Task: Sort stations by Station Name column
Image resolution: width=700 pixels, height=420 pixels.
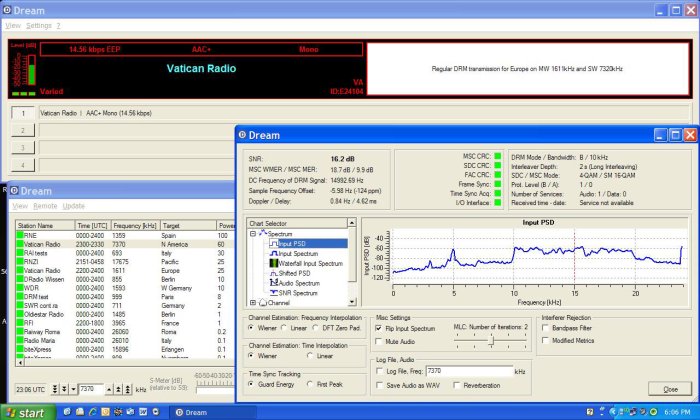Action: tap(45, 225)
